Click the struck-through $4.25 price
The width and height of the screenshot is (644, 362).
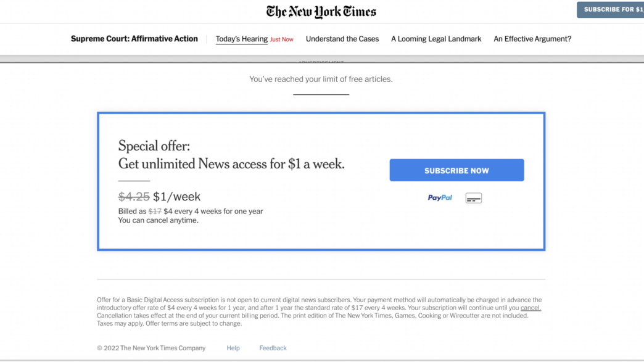tap(134, 197)
